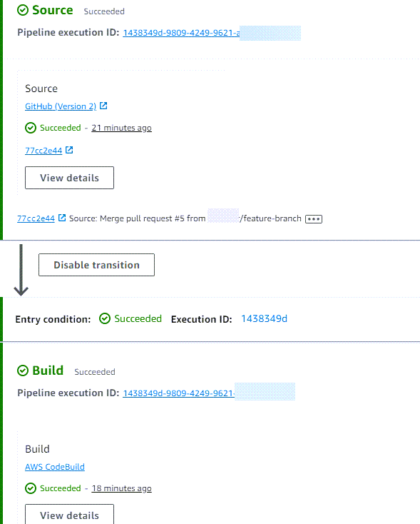This screenshot has height=524, width=420.
Task: Click the Build stage success checkmark icon
Action: click(x=23, y=371)
